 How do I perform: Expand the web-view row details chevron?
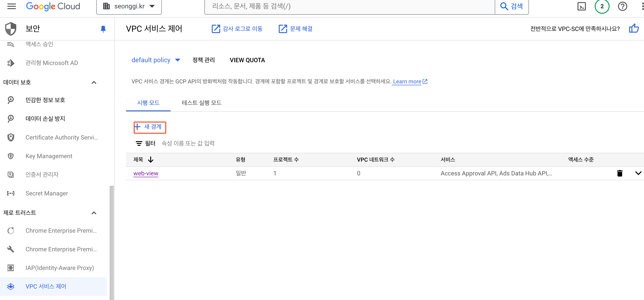point(638,173)
